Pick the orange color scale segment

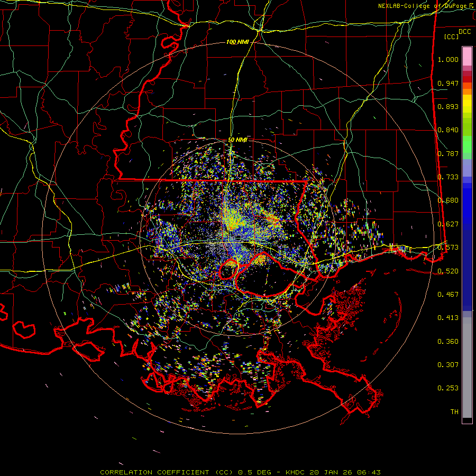[x=467, y=91]
